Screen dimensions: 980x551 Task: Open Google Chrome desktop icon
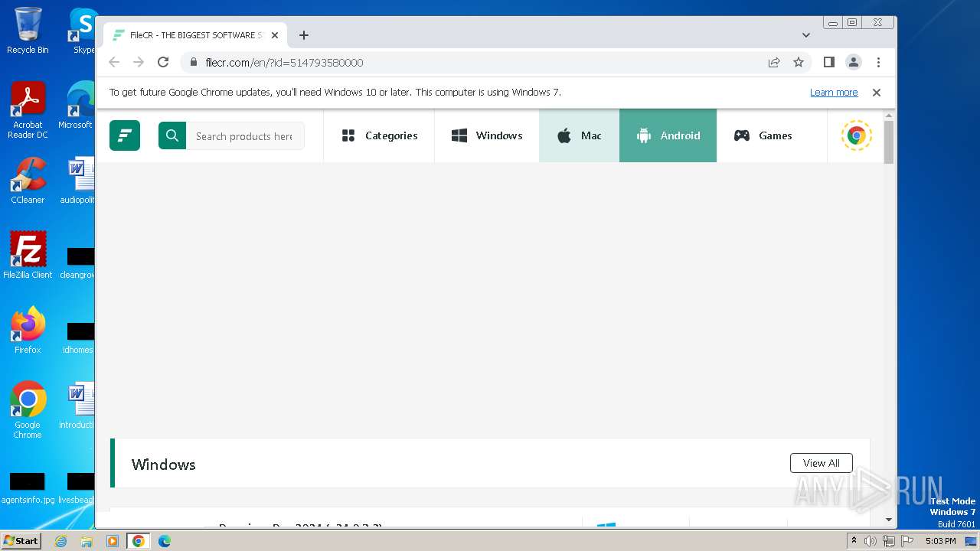(28, 410)
